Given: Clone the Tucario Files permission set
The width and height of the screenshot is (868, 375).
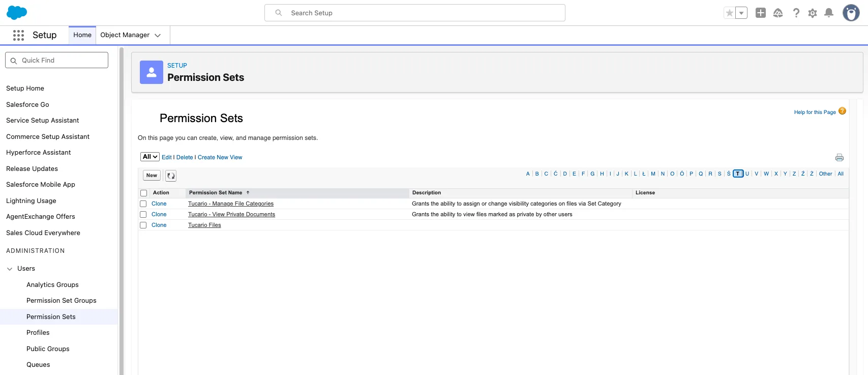Looking at the screenshot, I should [x=159, y=225].
